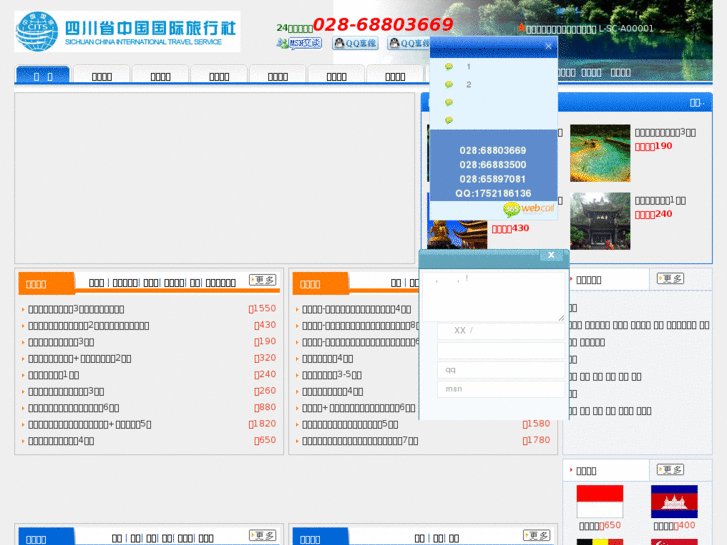Viewport: 727px width, 545px height.
Task: Click 更多 above the flags panel
Action: tap(670, 469)
